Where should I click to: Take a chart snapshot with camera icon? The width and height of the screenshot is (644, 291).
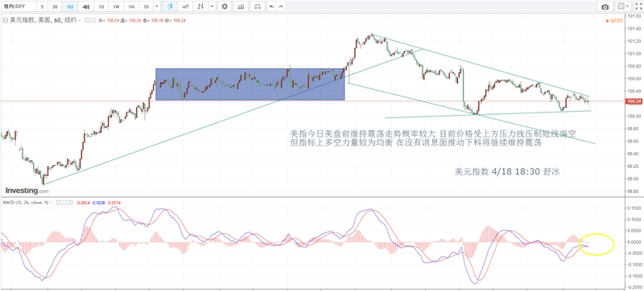605,6
